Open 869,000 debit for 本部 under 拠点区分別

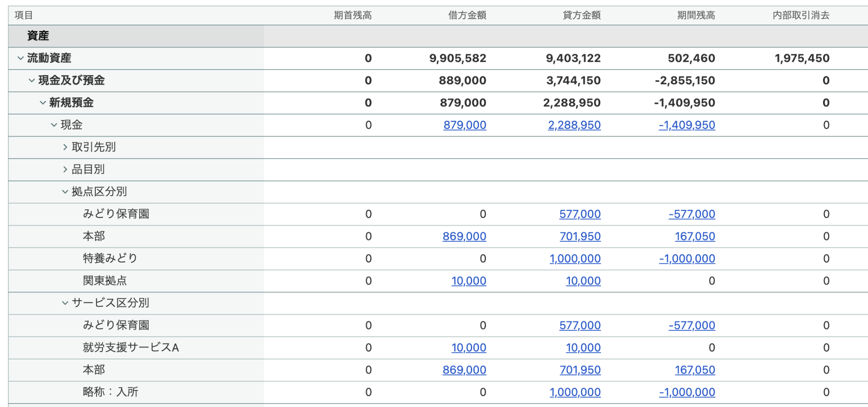click(x=465, y=236)
